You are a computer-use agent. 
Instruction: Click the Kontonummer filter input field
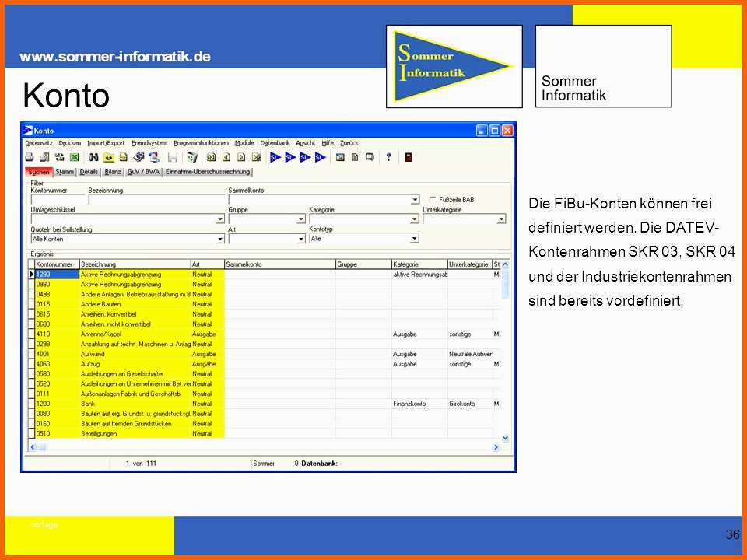click(58, 200)
